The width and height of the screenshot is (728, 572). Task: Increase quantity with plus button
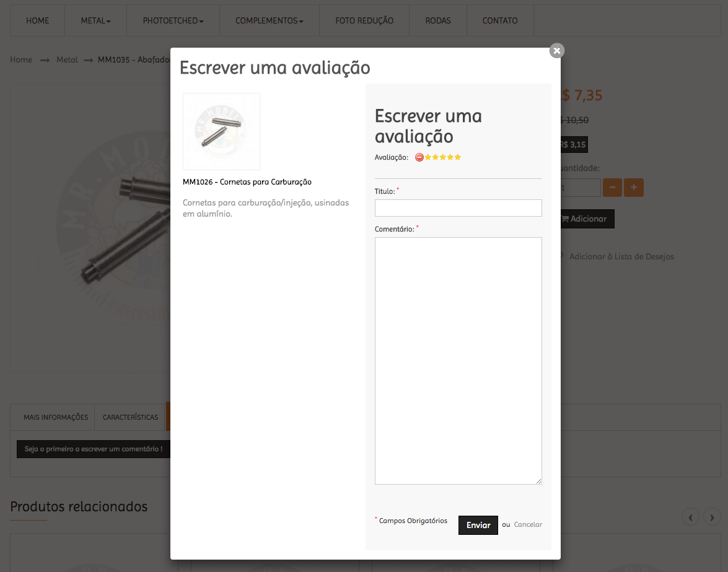tap(634, 188)
